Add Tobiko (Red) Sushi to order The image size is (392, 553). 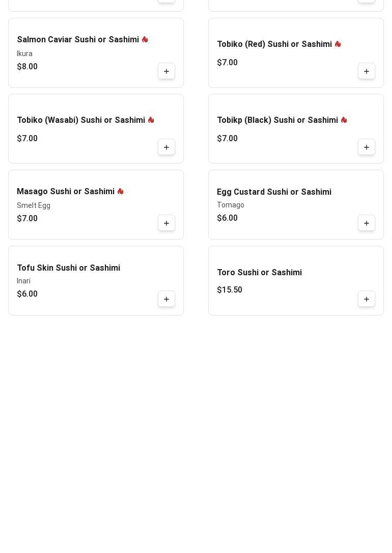coord(367,71)
